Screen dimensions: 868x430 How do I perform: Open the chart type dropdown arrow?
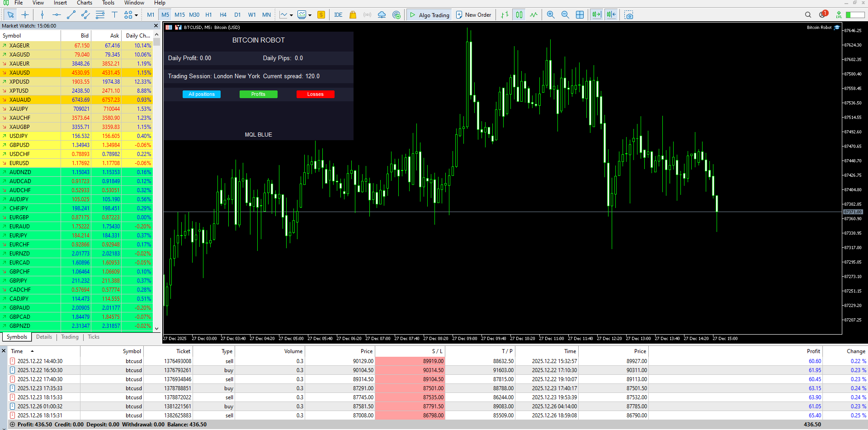291,15
